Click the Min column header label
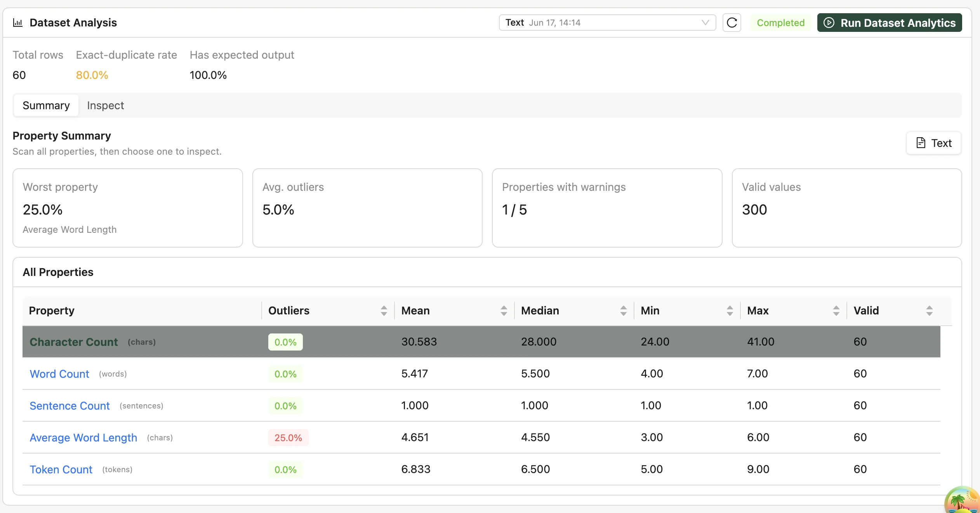Viewport: 980px width, 513px height. pyautogui.click(x=650, y=311)
